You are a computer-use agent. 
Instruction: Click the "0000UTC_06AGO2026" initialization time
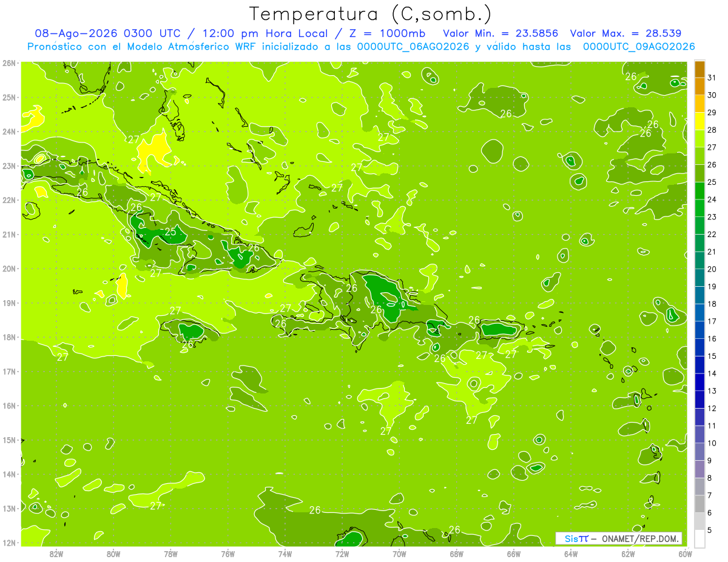tap(413, 47)
